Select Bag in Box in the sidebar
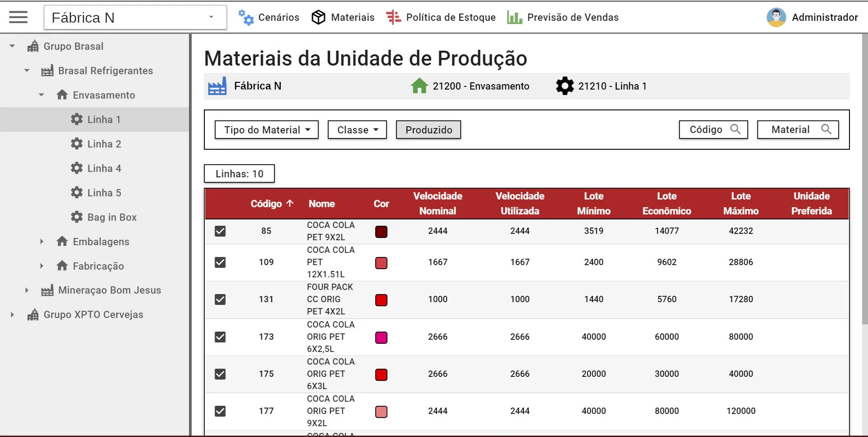Image resolution: width=868 pixels, height=437 pixels. pos(112,217)
